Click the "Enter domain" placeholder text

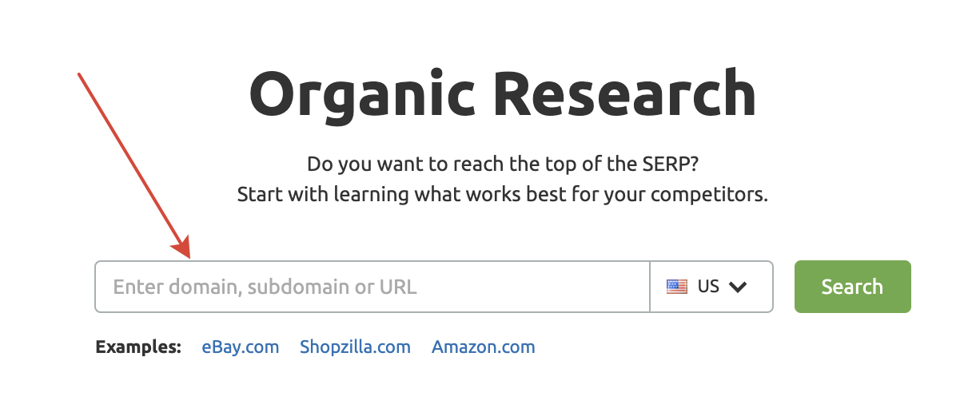click(265, 287)
